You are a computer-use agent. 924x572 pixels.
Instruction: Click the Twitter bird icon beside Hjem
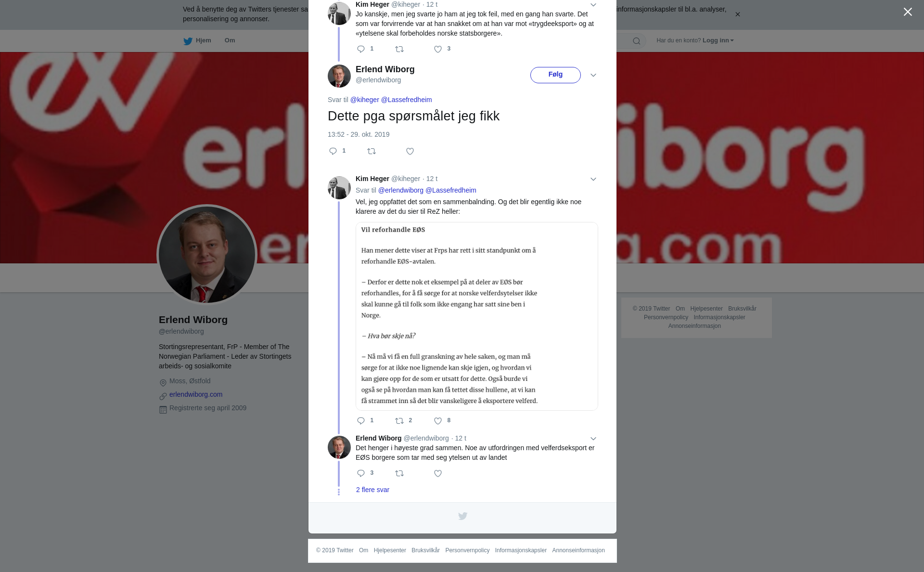coord(188,41)
